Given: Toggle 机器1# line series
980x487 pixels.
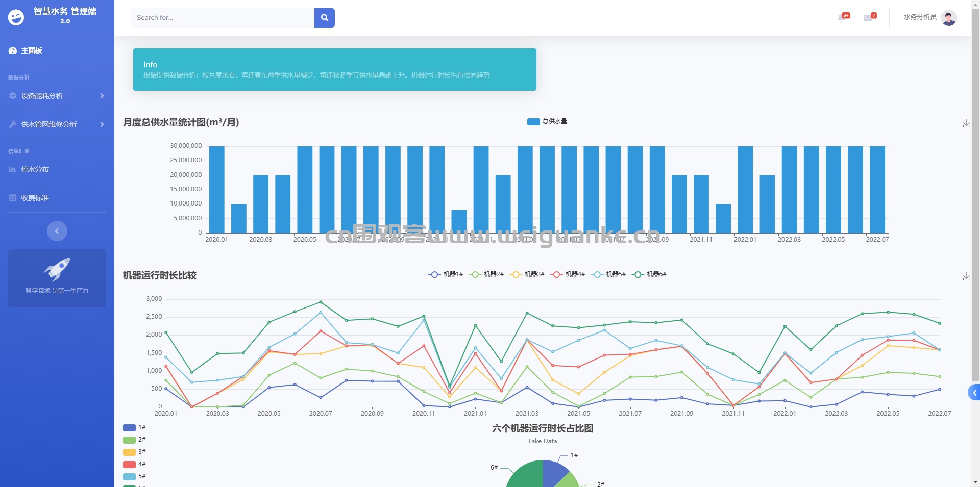Looking at the screenshot, I should (x=446, y=274).
